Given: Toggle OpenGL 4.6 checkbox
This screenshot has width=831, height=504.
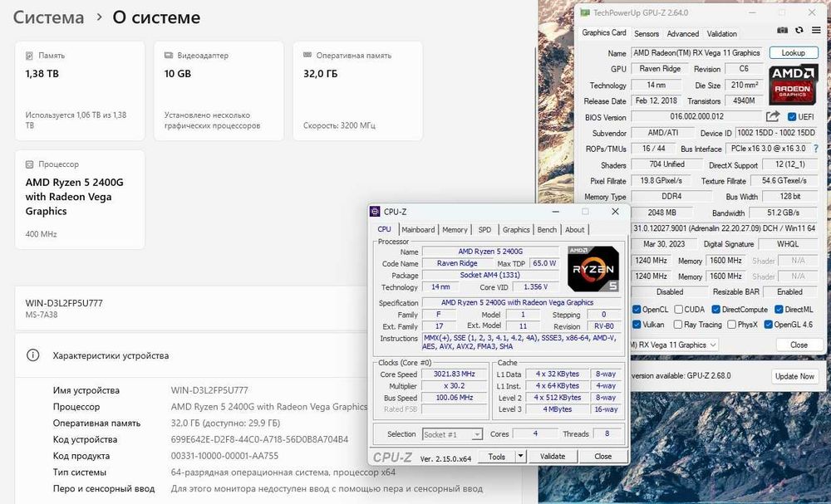Looking at the screenshot, I should (x=768, y=325).
